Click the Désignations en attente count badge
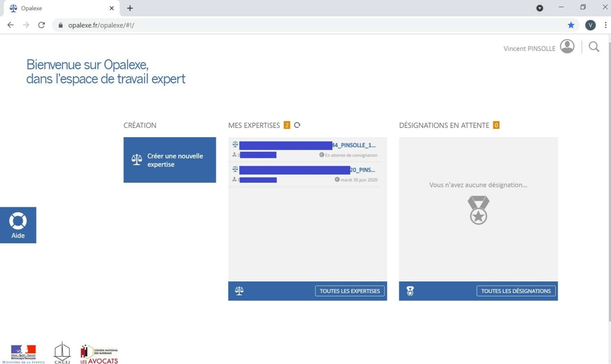This screenshot has height=364, width=611. point(496,125)
